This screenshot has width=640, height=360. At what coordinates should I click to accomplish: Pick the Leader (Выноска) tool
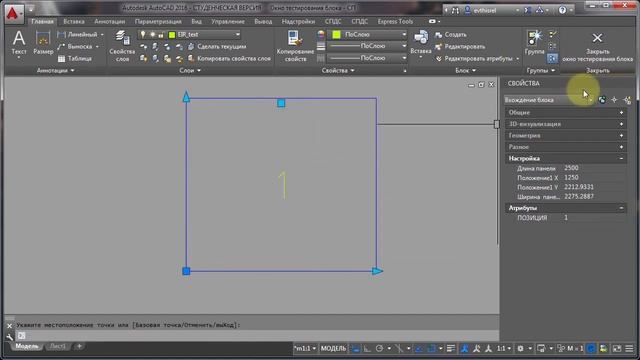(78, 47)
